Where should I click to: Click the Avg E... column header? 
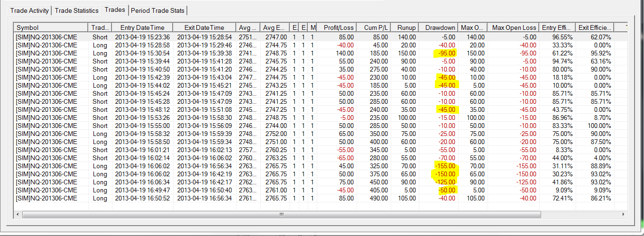click(275, 27)
